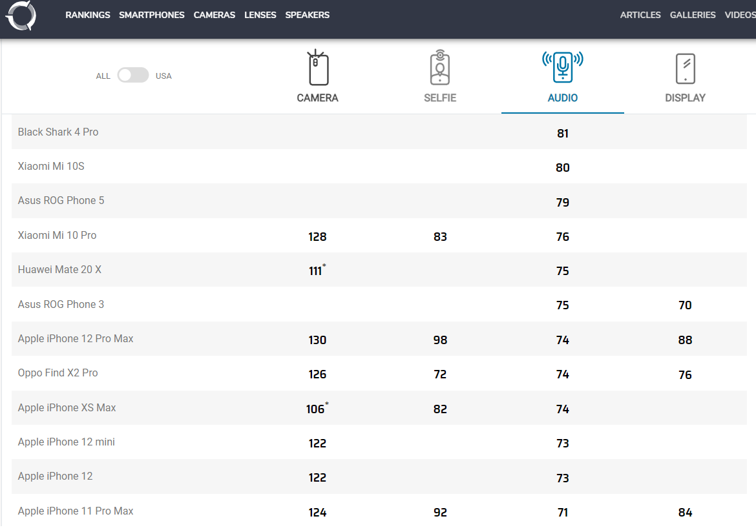
Task: Click Huawei Mate 20 X camera score 111
Action: [x=317, y=270]
